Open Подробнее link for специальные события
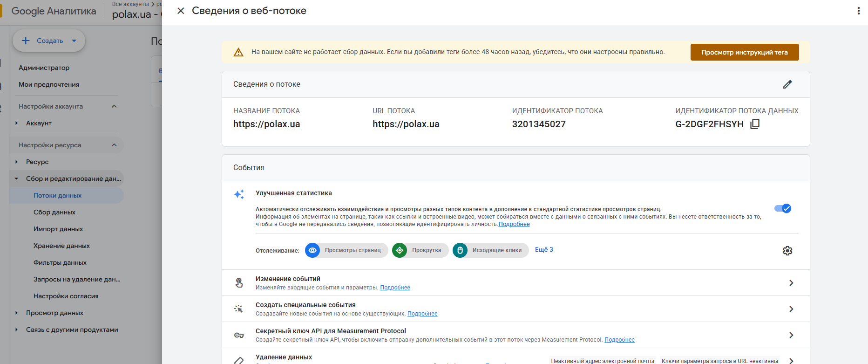This screenshot has width=868, height=364. pos(422,314)
